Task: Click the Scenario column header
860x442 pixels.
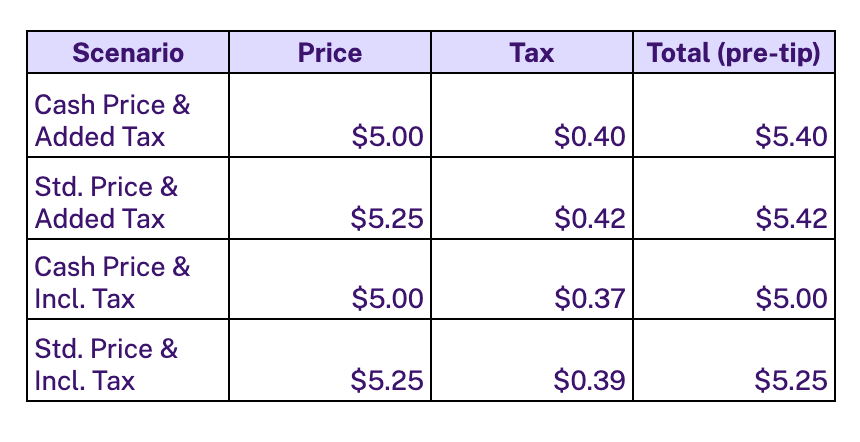Action: pyautogui.click(x=128, y=53)
